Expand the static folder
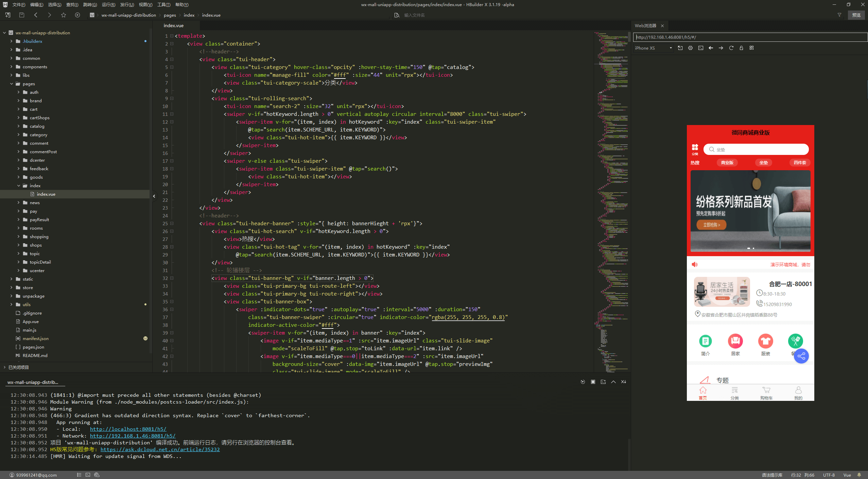Viewport: 868px width, 479px height. pos(11,279)
